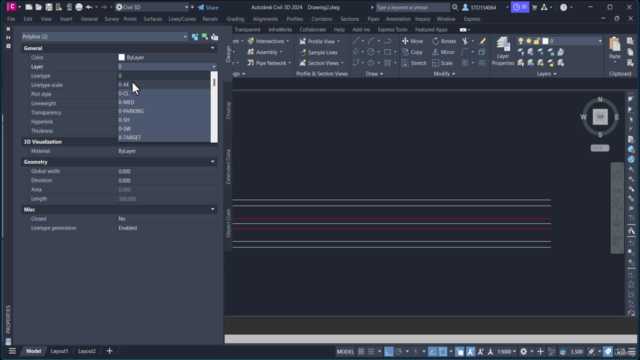640x360 pixels.
Task: Click the Toggle PICKADD value icon in Properties
Action: (x=195, y=37)
